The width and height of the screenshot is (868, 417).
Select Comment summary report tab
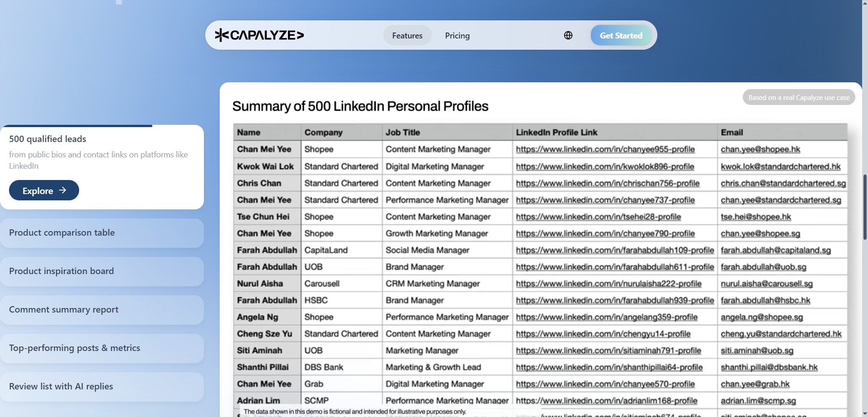102,310
